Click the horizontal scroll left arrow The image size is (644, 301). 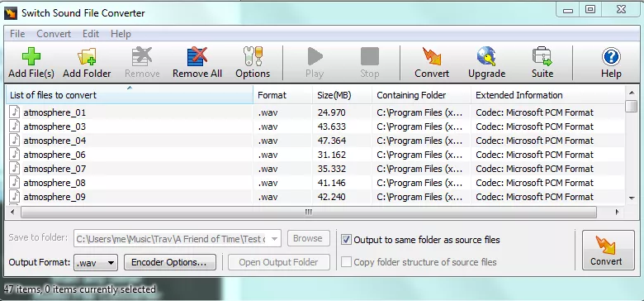(x=12, y=213)
